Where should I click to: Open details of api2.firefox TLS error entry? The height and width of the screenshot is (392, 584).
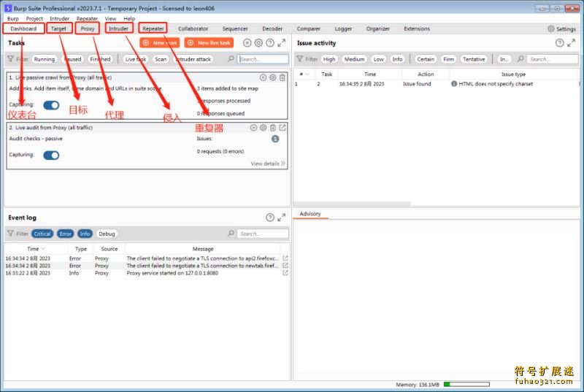[285, 258]
